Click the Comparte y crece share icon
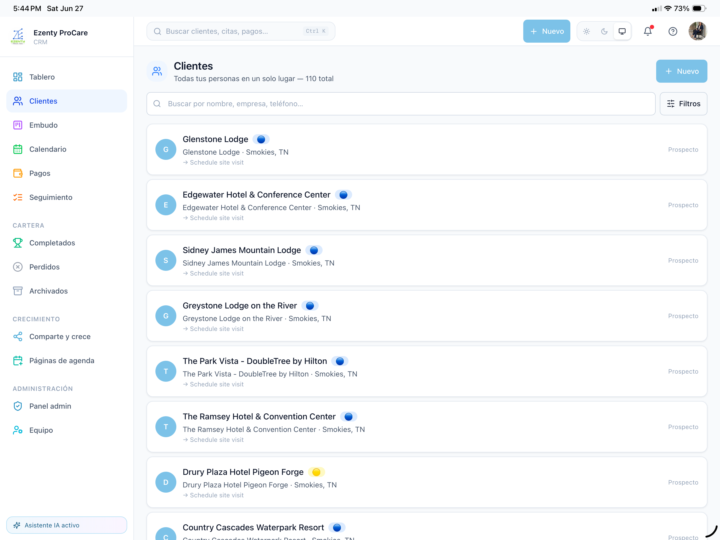Image resolution: width=720 pixels, height=540 pixels. [17, 337]
